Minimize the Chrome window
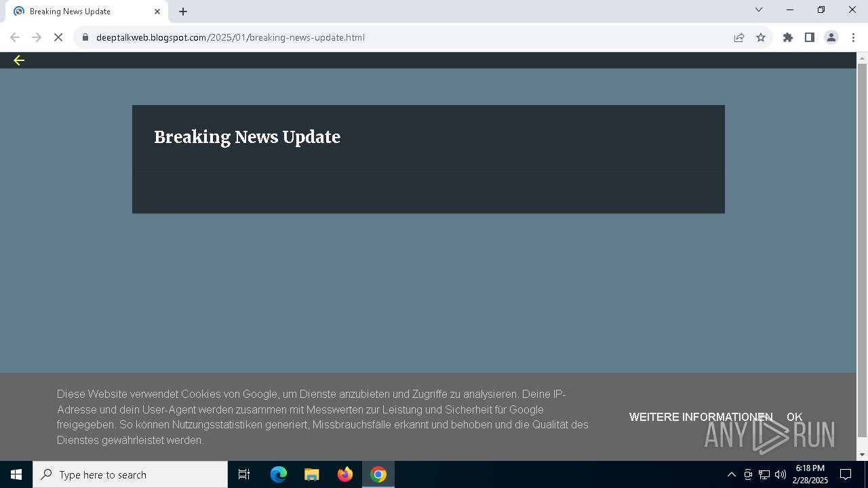The height and width of the screenshot is (488, 868). pyautogui.click(x=790, y=9)
